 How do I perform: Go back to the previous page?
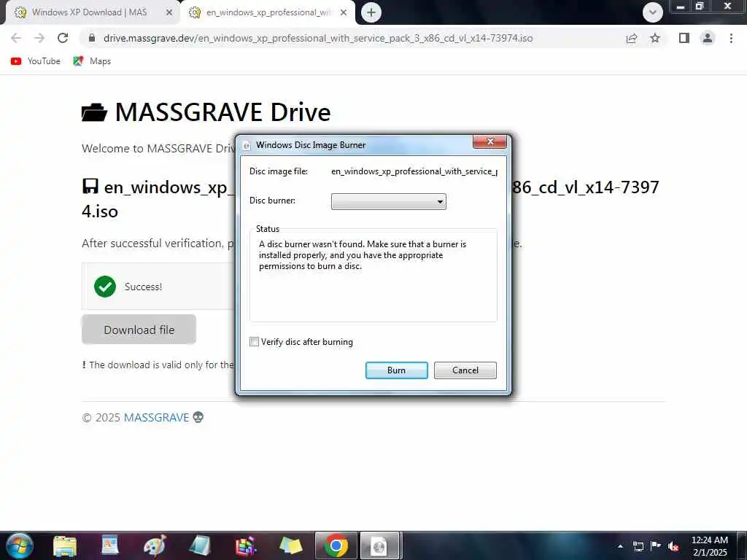point(16,38)
